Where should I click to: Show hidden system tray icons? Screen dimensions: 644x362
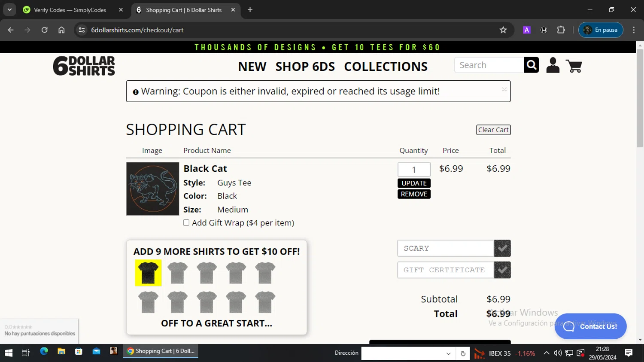[546, 353]
